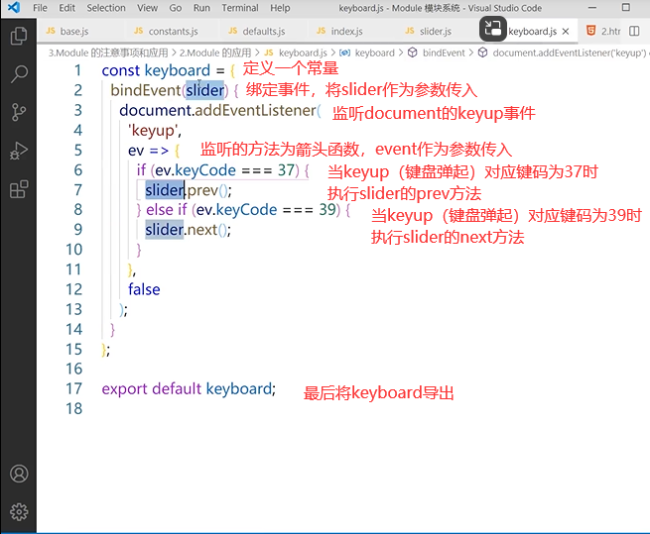Click 'export' keyword on line 17
The height and width of the screenshot is (534, 650).
(124, 389)
